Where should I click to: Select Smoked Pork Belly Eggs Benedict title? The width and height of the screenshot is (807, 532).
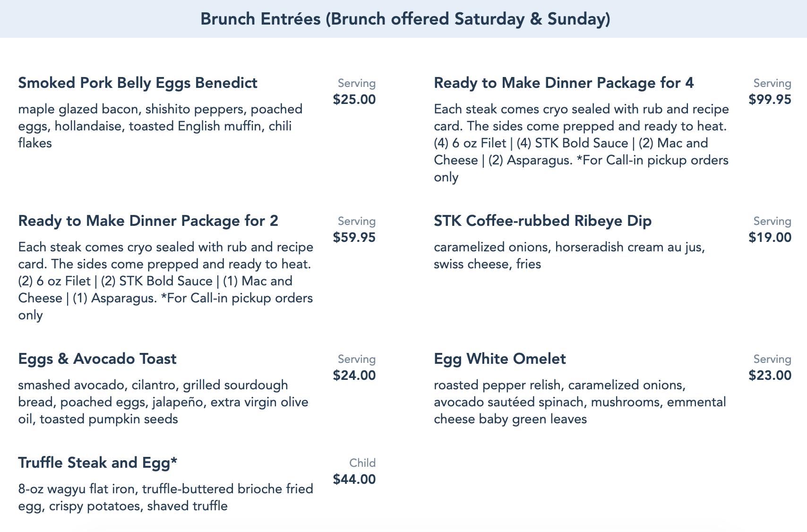pos(137,83)
